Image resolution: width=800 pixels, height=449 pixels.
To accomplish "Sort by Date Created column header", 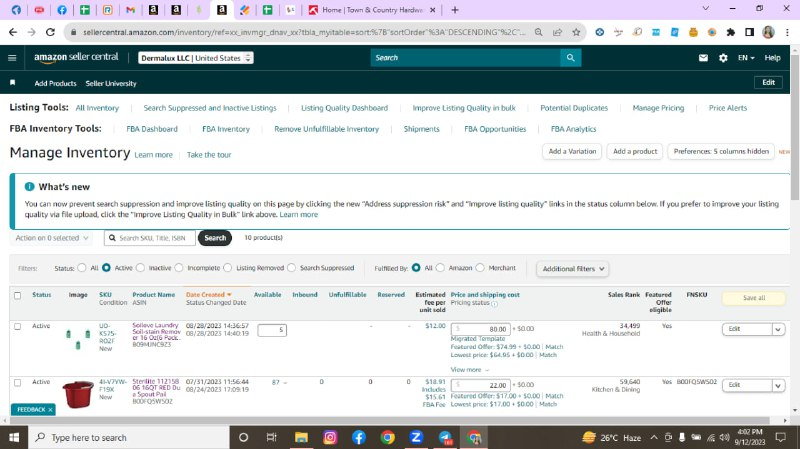I will point(208,295).
